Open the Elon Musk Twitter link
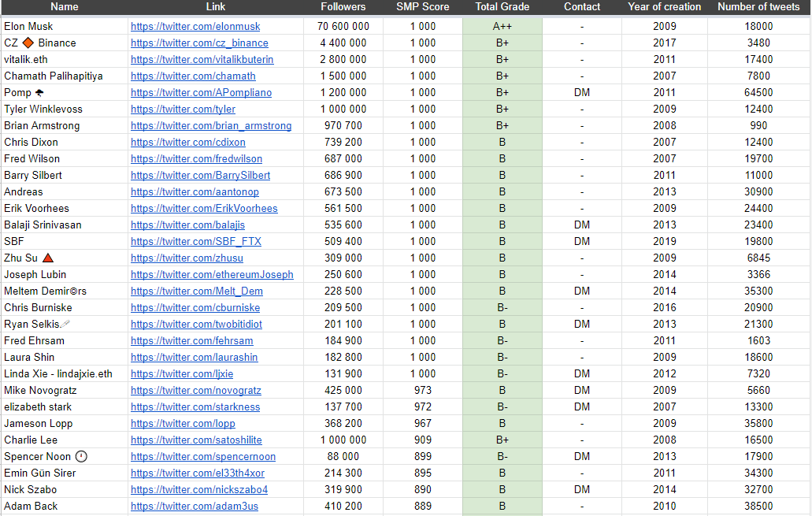Viewport: 812px width, 516px height. 195,27
